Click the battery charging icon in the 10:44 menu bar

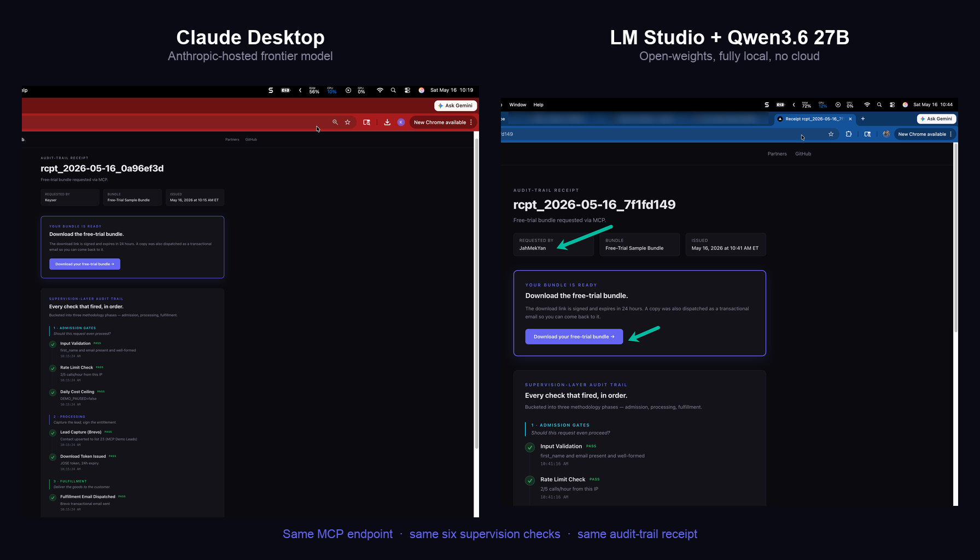click(780, 104)
